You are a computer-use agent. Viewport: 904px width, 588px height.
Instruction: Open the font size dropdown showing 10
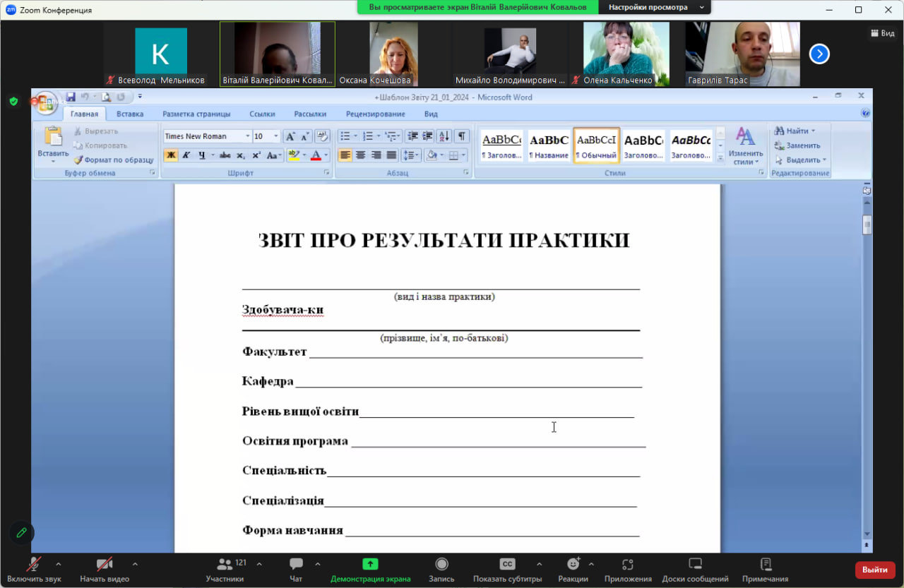(x=276, y=136)
